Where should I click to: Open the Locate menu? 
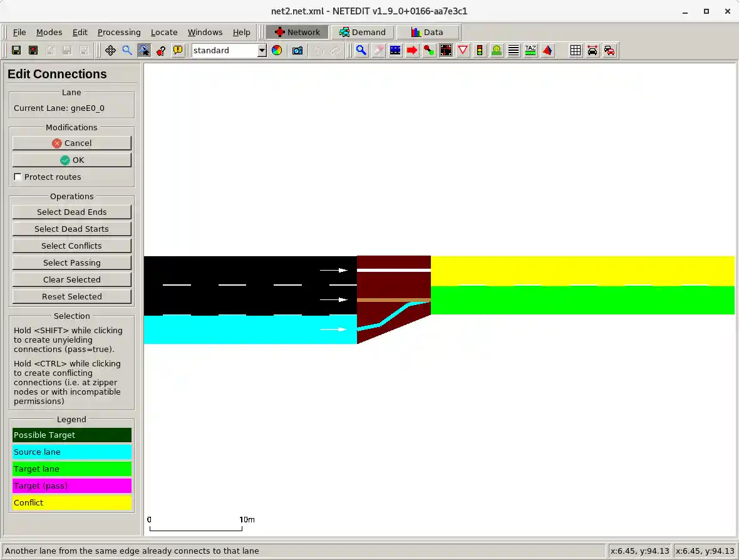(x=164, y=33)
